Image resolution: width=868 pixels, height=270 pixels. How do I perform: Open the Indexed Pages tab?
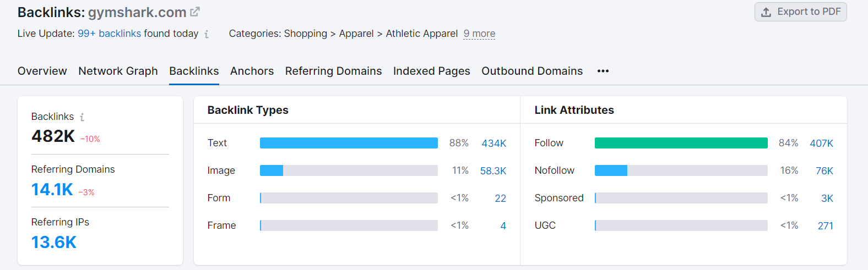(x=431, y=71)
